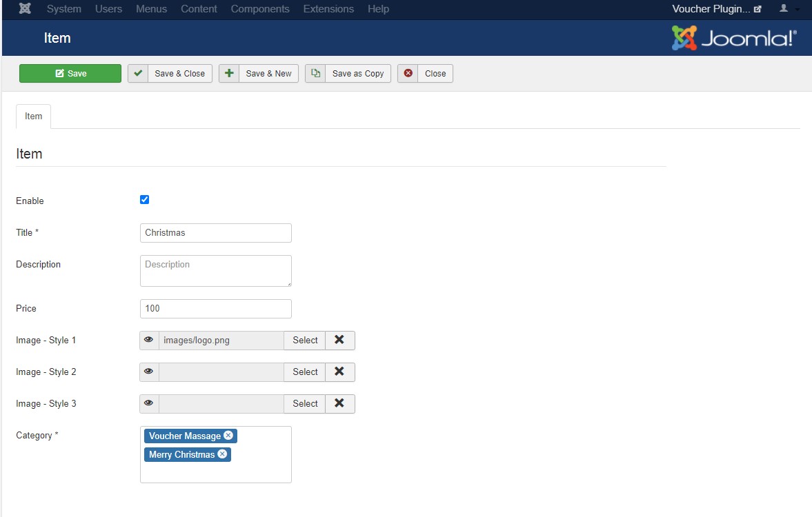
Task: Preview Image - Style 2 via eye icon
Action: [x=148, y=372]
